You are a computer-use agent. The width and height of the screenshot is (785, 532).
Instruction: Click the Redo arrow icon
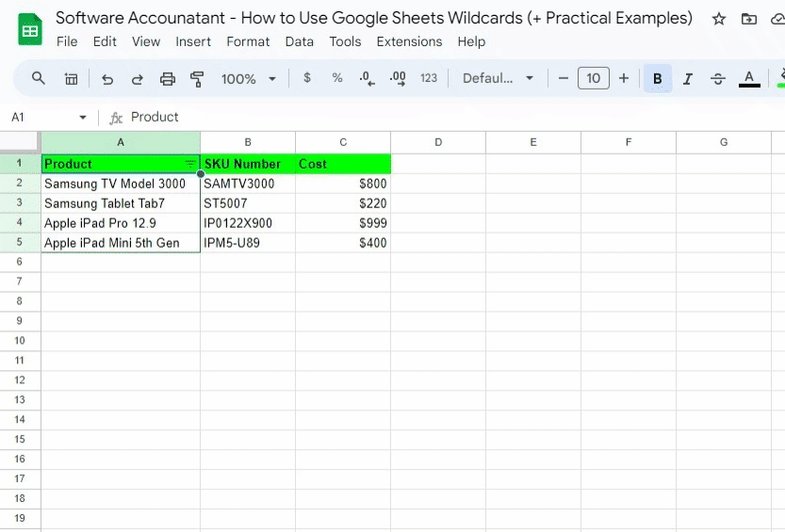pos(138,79)
